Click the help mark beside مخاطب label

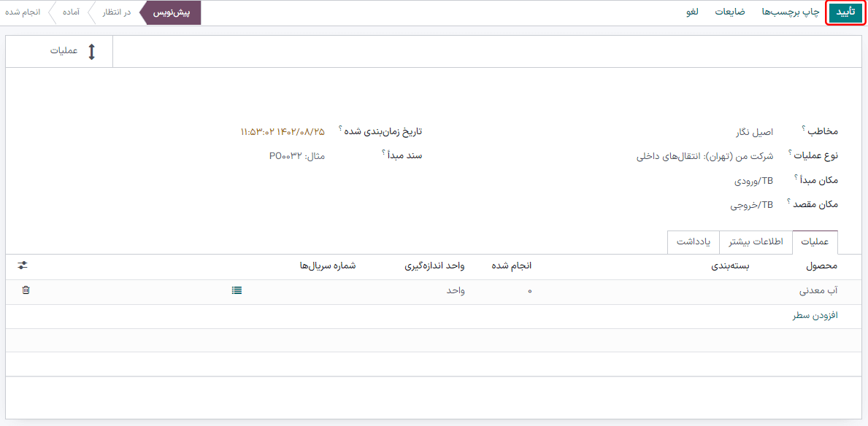803,128
